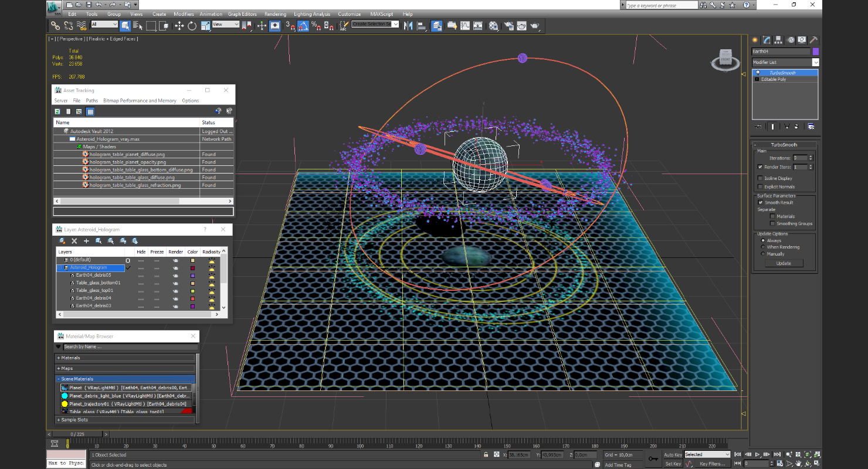This screenshot has height=469, width=868.
Task: Activate the Select and Rotate tool
Action: point(192,26)
